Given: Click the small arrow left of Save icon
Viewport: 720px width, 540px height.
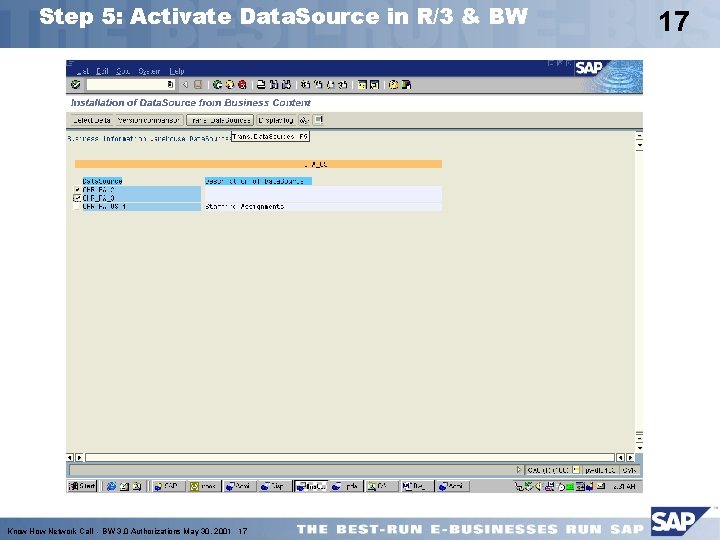Looking at the screenshot, I should (x=185, y=84).
